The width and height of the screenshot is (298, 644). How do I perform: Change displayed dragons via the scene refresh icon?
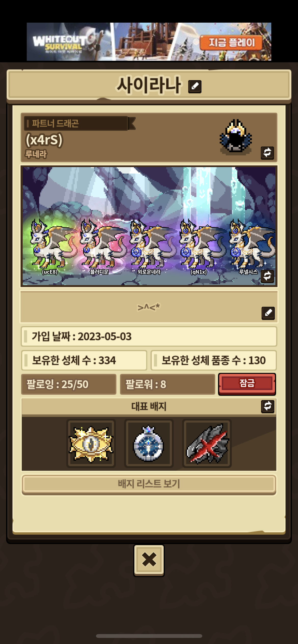(x=267, y=276)
